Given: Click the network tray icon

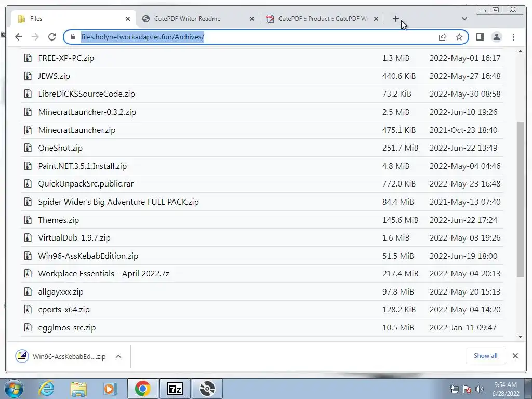Looking at the screenshot, I should 454,389.
